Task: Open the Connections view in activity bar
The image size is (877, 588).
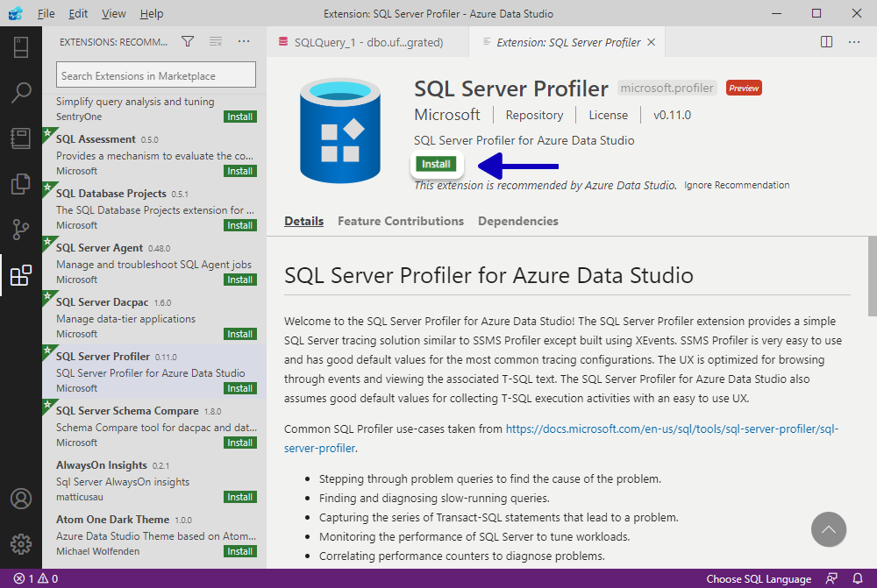Action: 21,47
